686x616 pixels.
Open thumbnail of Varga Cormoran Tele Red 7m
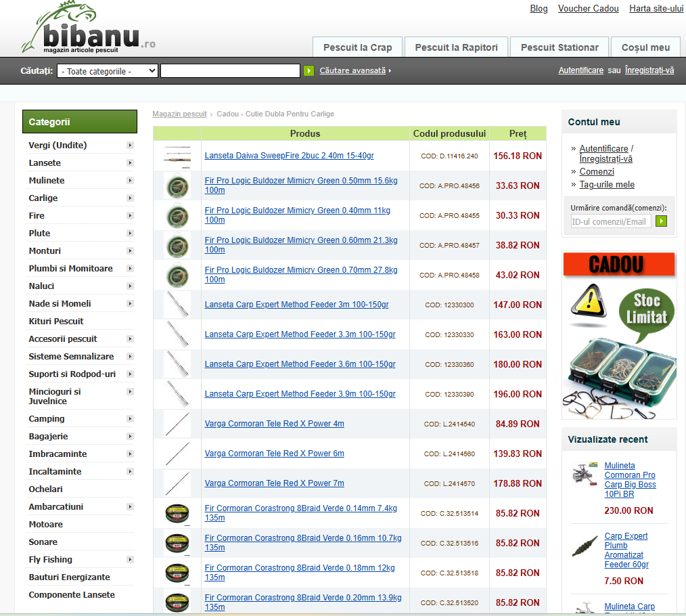click(177, 483)
